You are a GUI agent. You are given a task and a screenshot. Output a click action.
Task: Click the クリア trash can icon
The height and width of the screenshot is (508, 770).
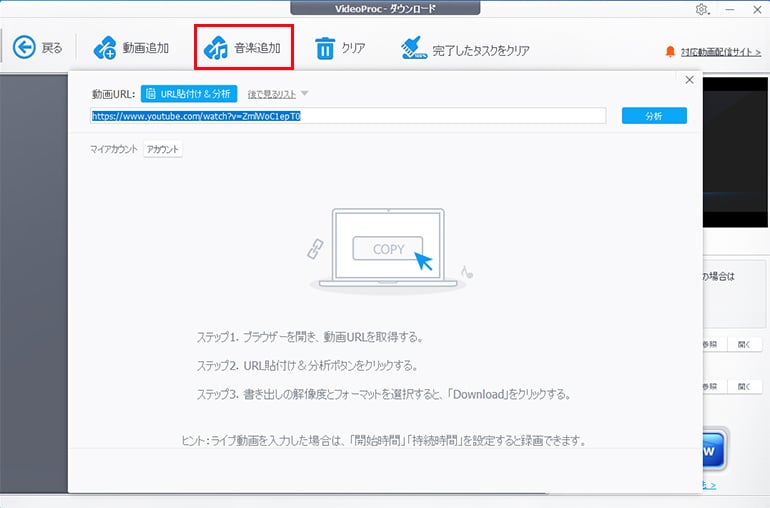click(325, 48)
